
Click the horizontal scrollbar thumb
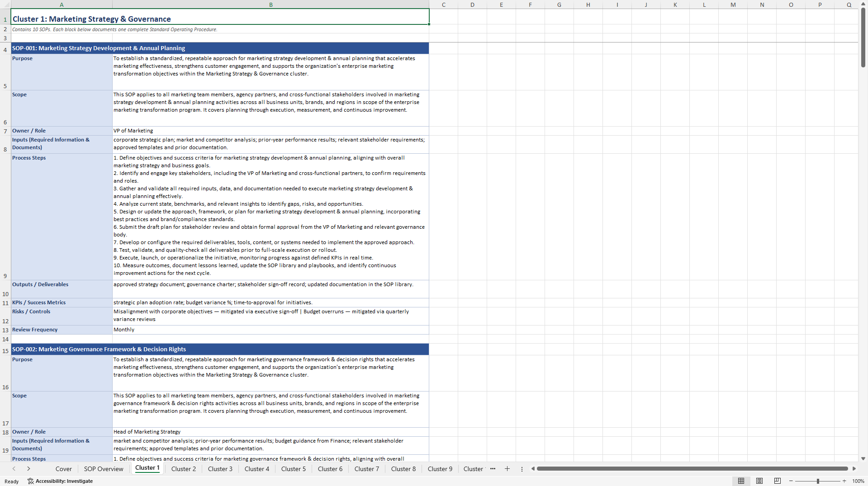(x=692, y=469)
